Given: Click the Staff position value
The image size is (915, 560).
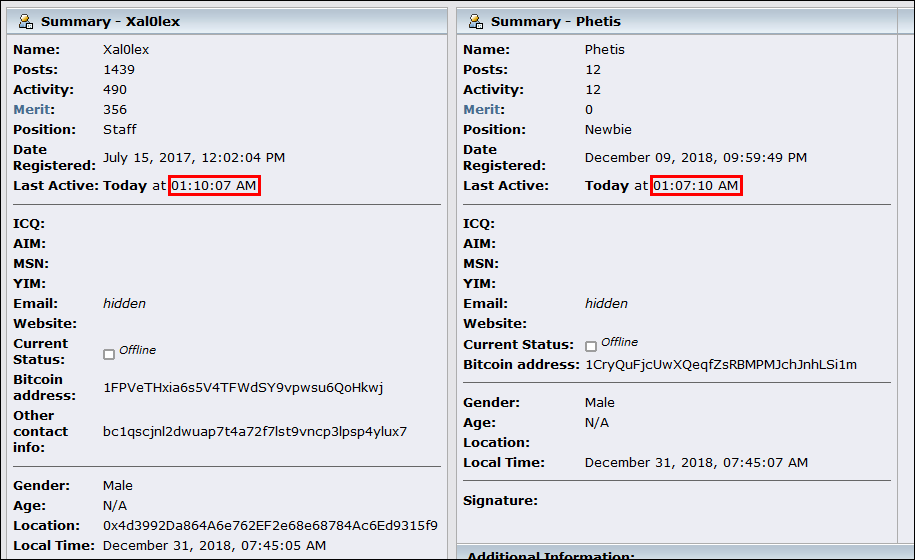Looking at the screenshot, I should (x=120, y=130).
